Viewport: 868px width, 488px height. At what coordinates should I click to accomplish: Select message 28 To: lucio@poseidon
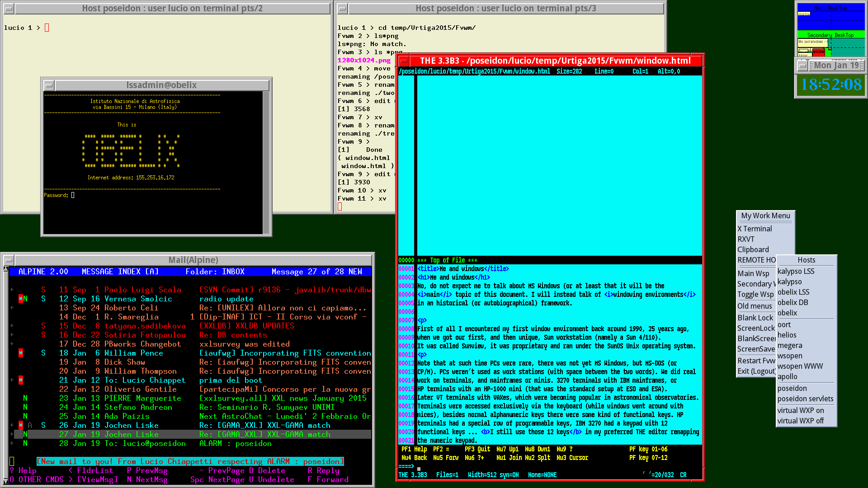[190, 443]
